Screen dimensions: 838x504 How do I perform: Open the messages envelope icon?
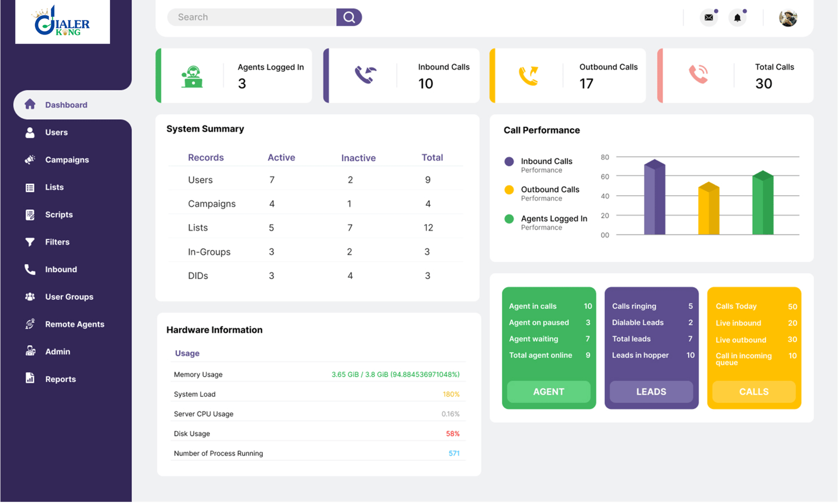(x=709, y=17)
